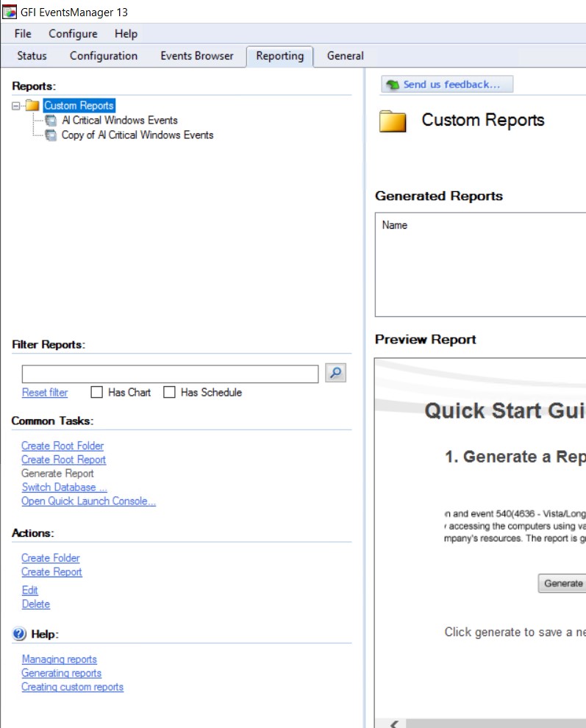Select the Reporting tab
The image size is (586, 728).
pyautogui.click(x=280, y=56)
